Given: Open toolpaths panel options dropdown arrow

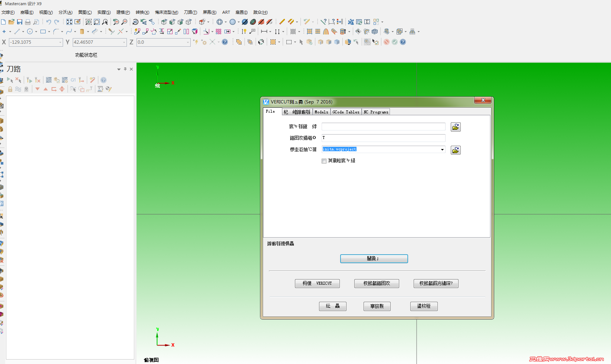Looking at the screenshot, I should coord(119,69).
